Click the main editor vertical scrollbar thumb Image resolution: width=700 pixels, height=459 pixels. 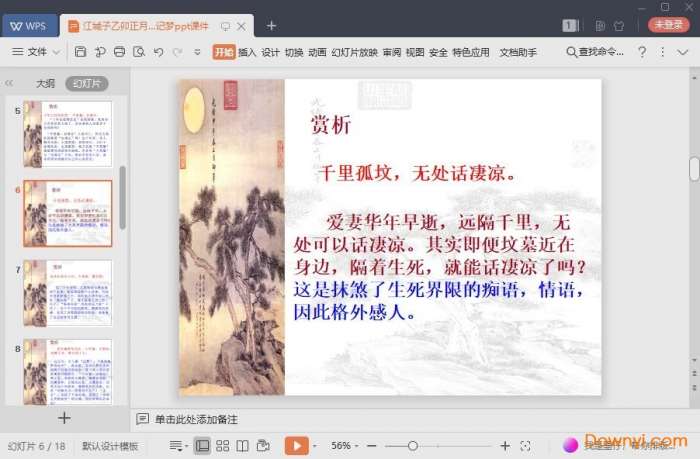tap(694, 169)
